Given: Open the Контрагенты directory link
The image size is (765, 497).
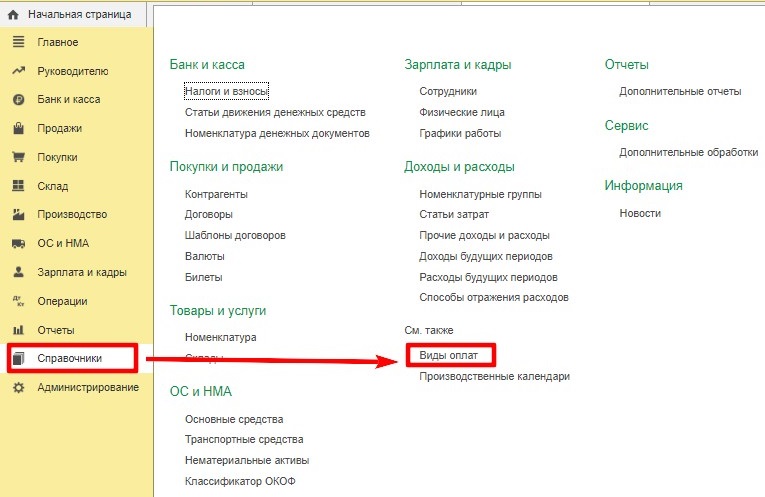Looking at the screenshot, I should [x=216, y=194].
